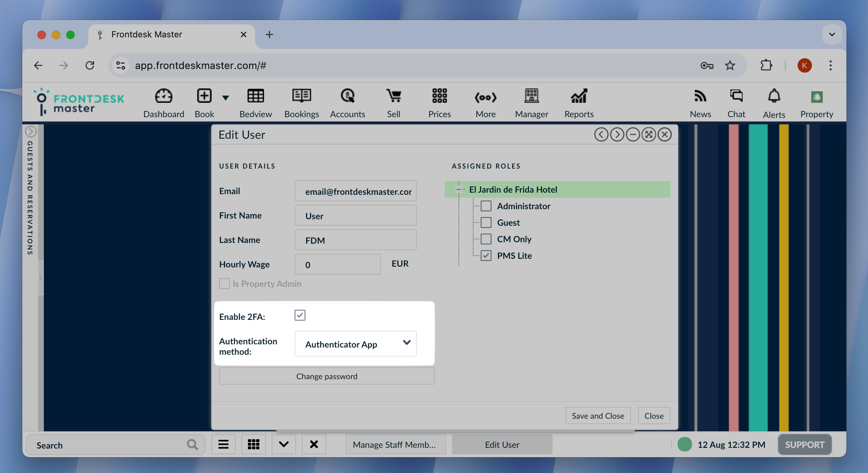Click the bottom bar chevron down button
Screen dimensions: 868x473
(x=283, y=445)
